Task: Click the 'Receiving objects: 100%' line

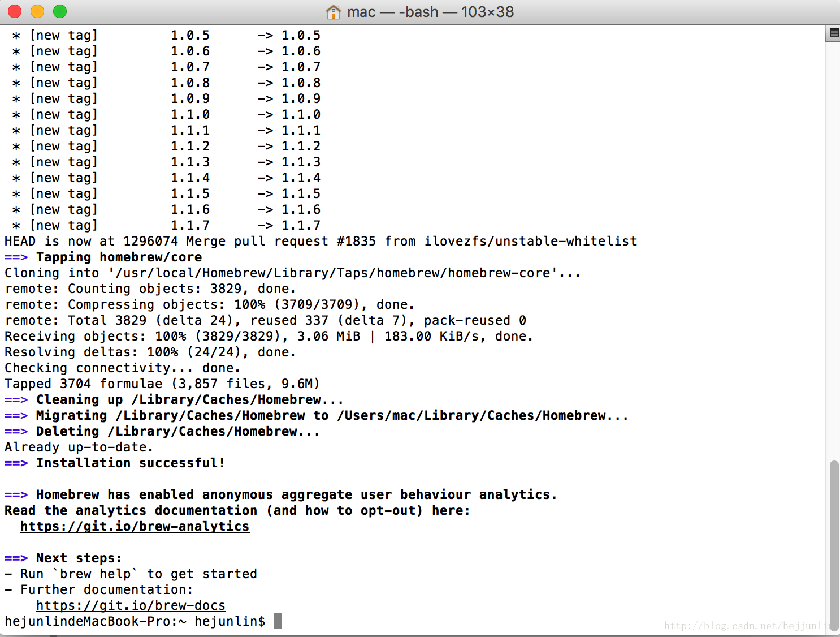Action: pyautogui.click(x=269, y=336)
